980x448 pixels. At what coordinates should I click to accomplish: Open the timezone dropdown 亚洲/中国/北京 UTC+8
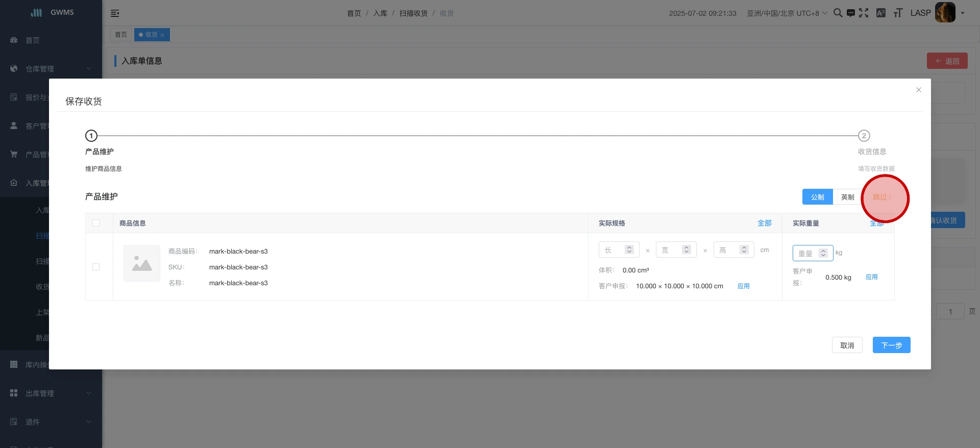point(787,13)
